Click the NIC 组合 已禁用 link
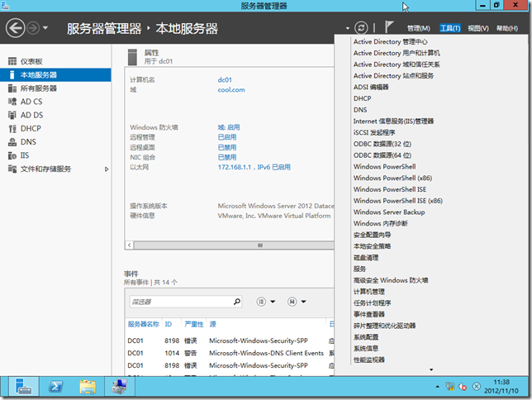 point(227,157)
